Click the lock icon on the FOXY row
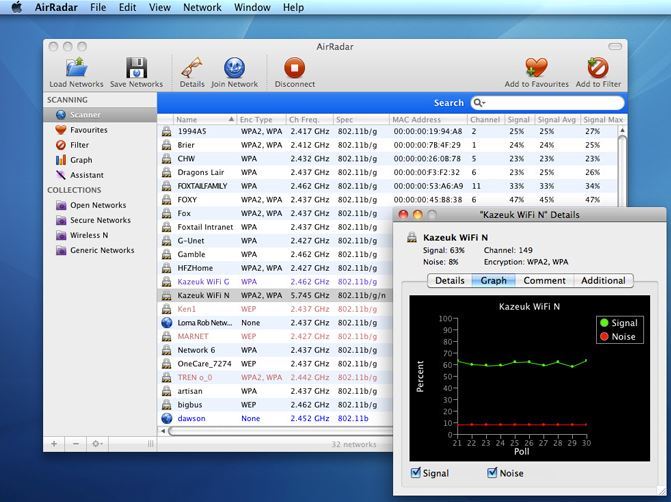Image resolution: width=671 pixels, height=502 pixels. [x=166, y=200]
